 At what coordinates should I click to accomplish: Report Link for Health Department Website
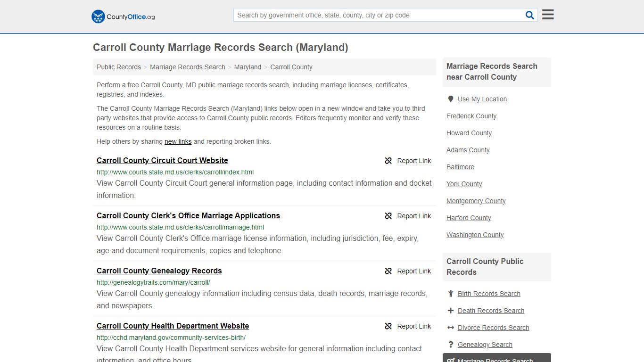414,326
